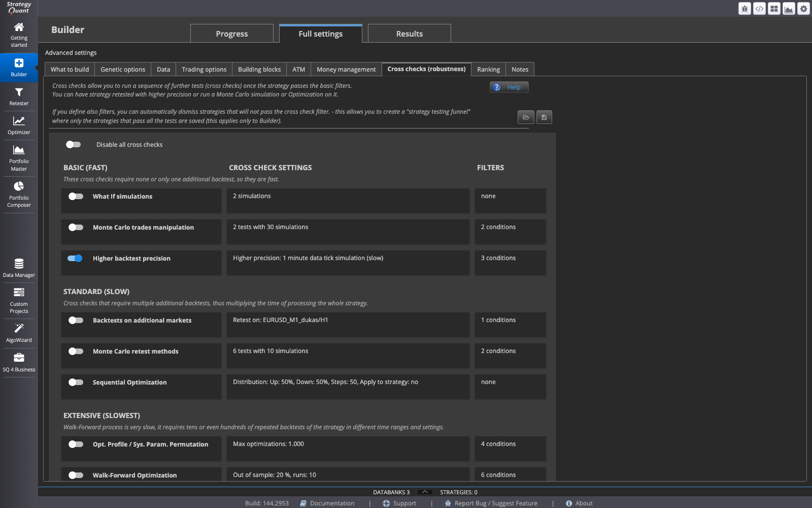Open Portfolio Composer in the sidebar

coord(19,195)
